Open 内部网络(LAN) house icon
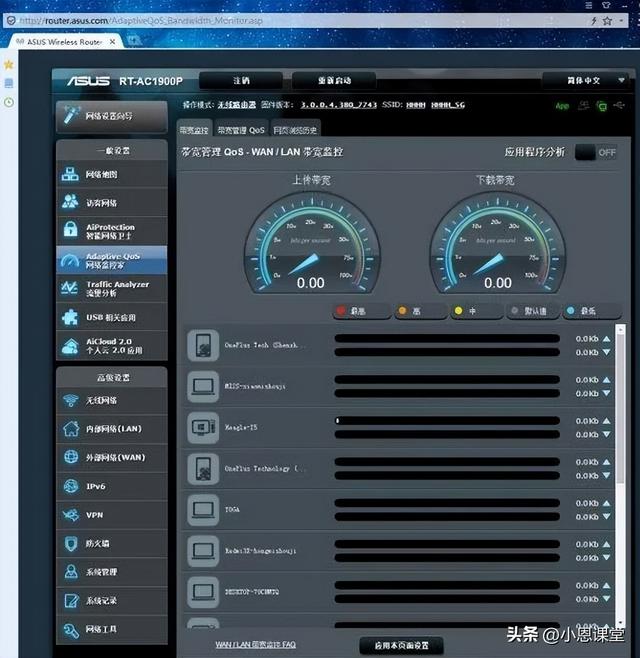Viewport: 640px width, 658px height. coord(71,428)
